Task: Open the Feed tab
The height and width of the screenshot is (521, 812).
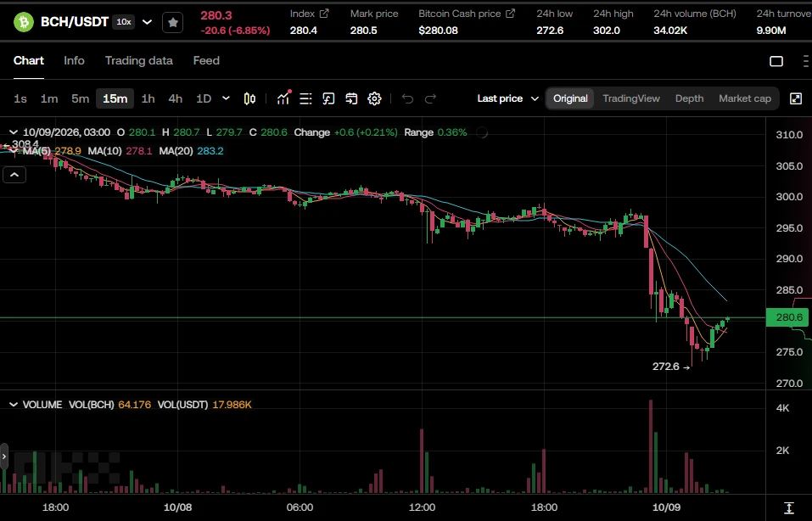Action: (x=206, y=60)
